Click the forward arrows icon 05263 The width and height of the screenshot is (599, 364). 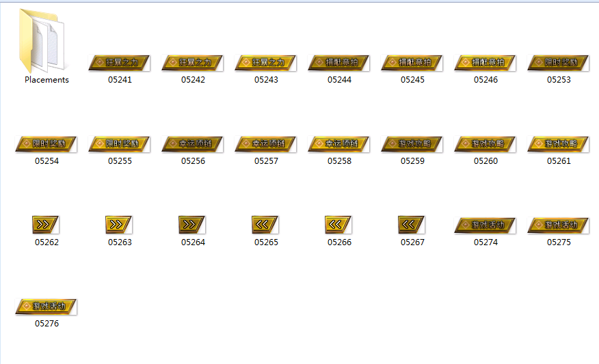coord(120,225)
